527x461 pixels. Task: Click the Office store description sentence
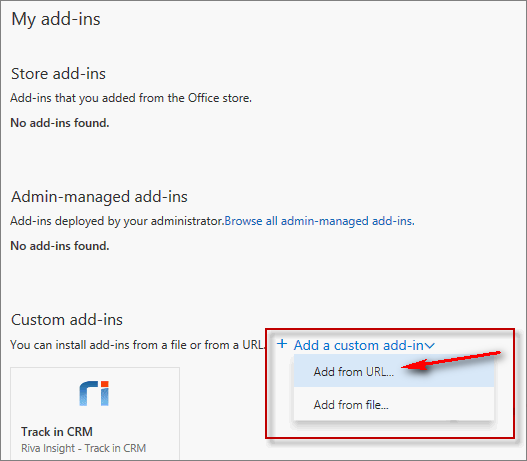coord(131,98)
